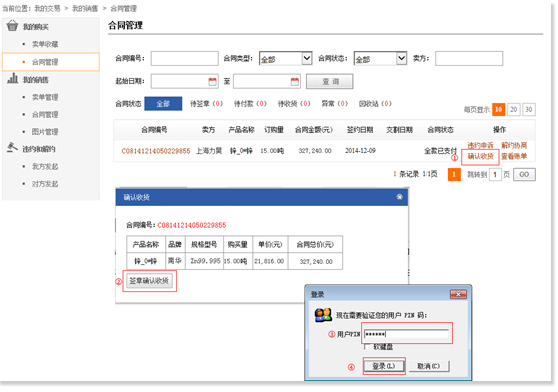The height and width of the screenshot is (392, 558).
Task: Open 卖单收藏 in the sidebar
Action: click(x=45, y=44)
